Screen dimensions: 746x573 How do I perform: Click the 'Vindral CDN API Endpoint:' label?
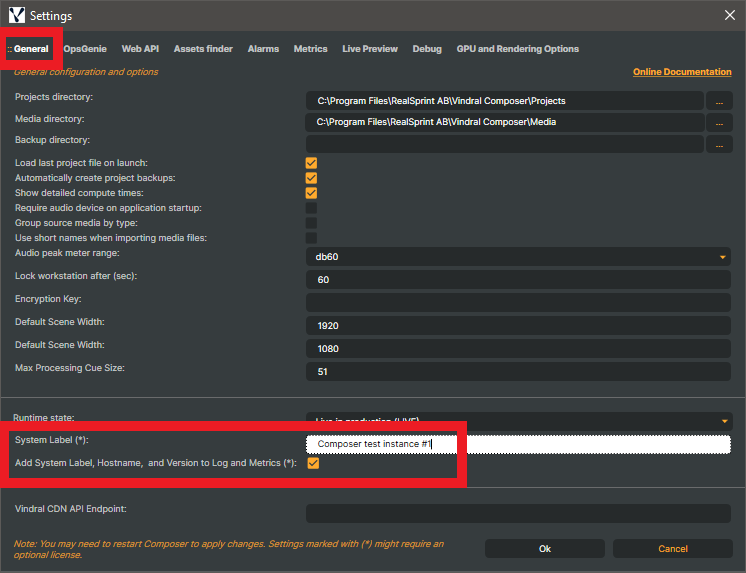pos(70,509)
